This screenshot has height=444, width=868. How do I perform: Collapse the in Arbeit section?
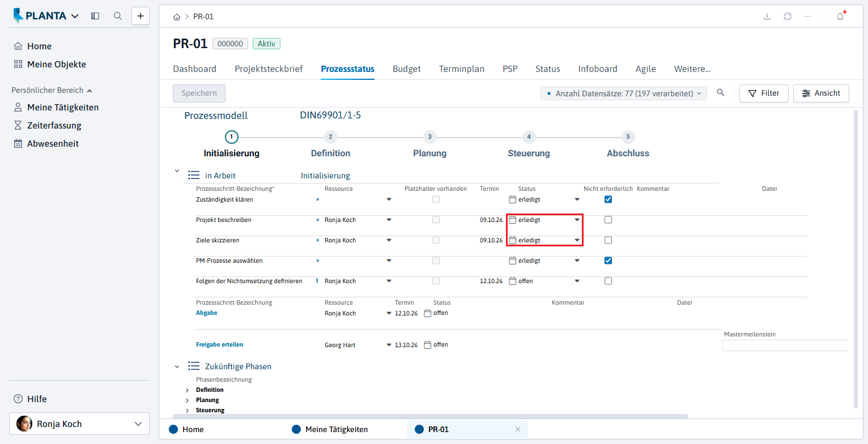(x=177, y=170)
